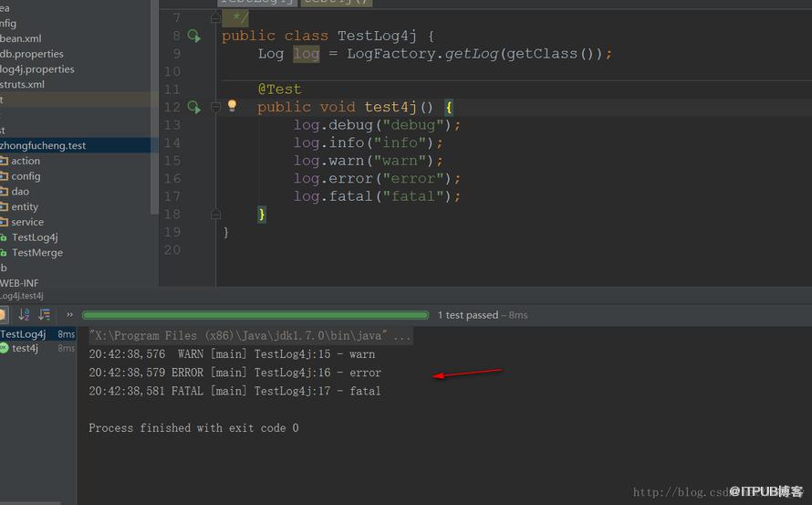Select zhongfucheng.test package
The height and width of the screenshot is (505, 812).
tap(43, 146)
